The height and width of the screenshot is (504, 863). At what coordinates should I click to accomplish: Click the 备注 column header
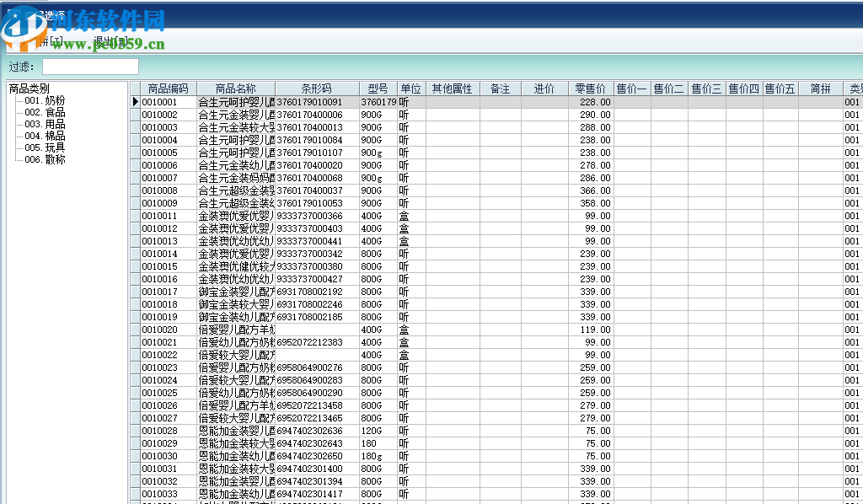[x=501, y=88]
